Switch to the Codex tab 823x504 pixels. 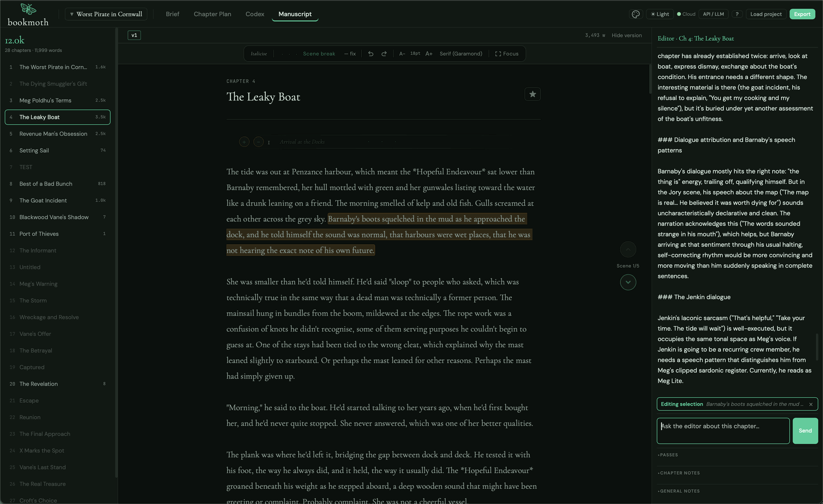click(x=255, y=14)
